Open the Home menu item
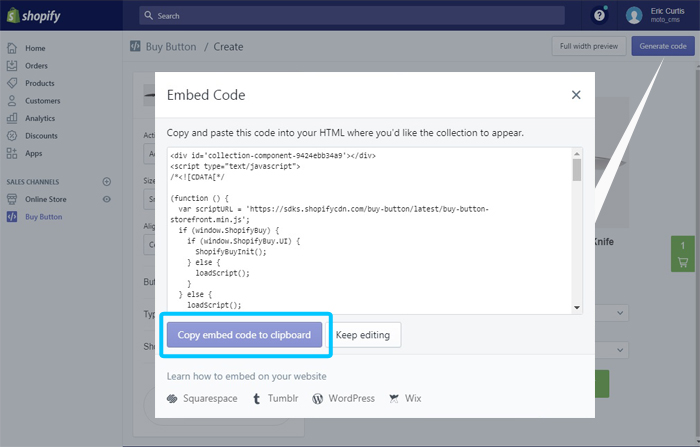 35,48
